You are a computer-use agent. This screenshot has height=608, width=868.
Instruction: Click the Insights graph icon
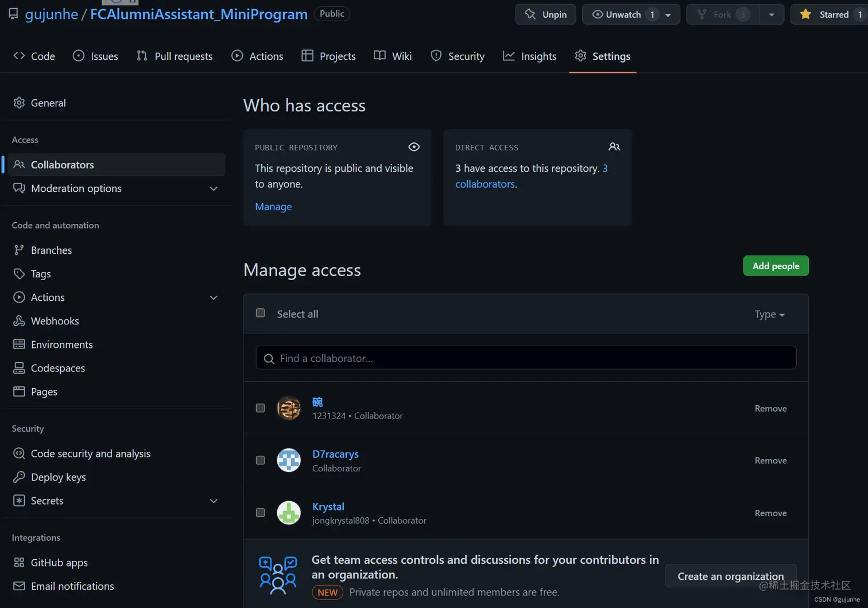tap(509, 56)
